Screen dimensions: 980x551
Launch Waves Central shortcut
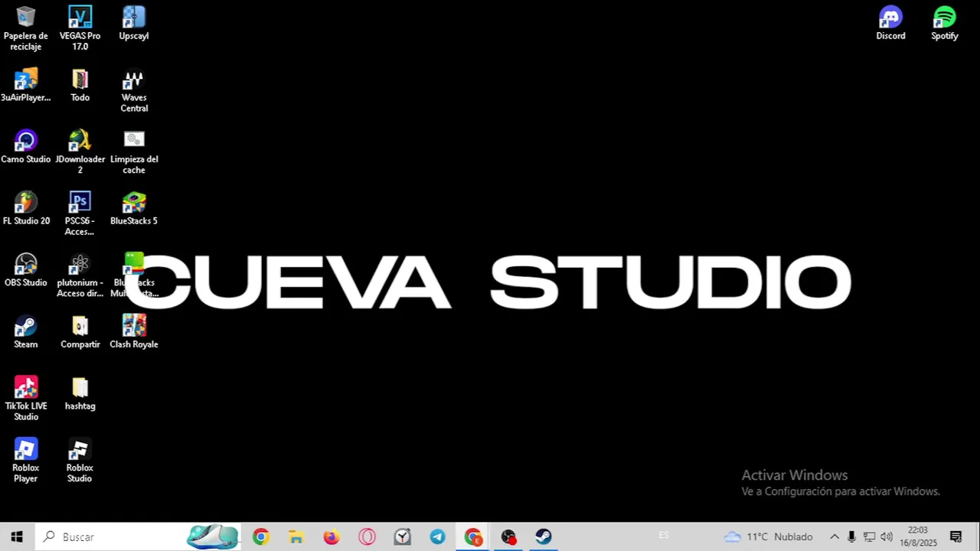point(134,90)
